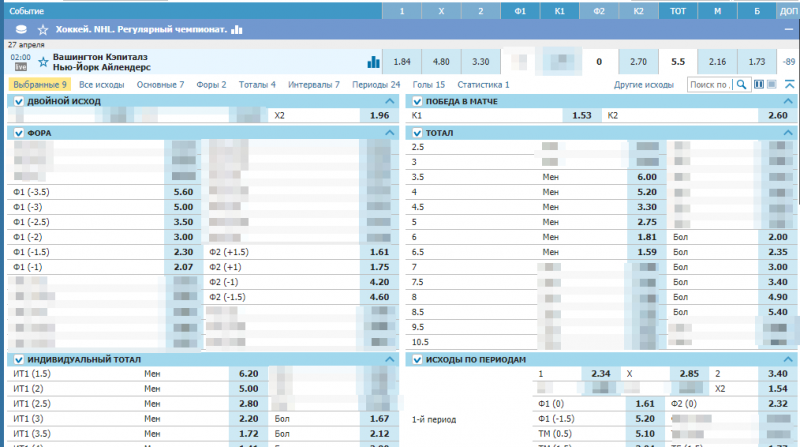
Task: Collapse the ПОБЕДА В МАТЧЕ section
Action: [789, 102]
